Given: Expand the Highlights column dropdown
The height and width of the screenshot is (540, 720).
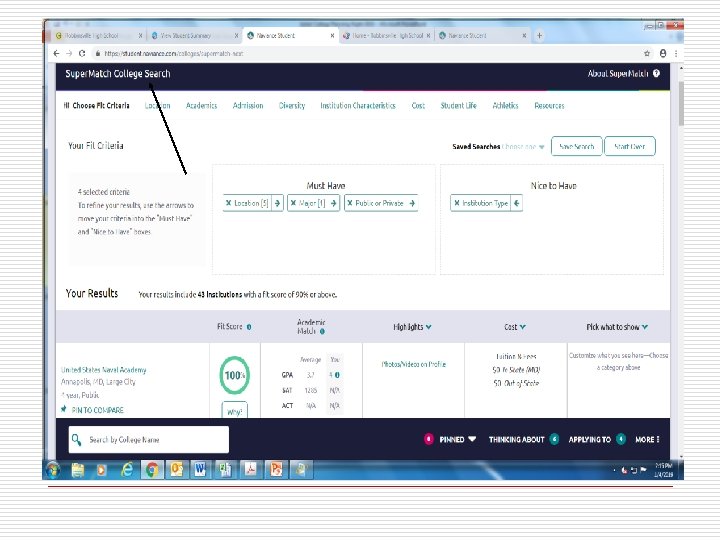Looking at the screenshot, I should (428, 327).
